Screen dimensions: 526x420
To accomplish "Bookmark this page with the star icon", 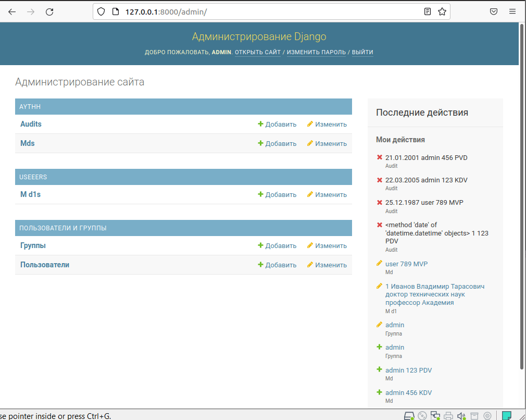I will tap(442, 11).
